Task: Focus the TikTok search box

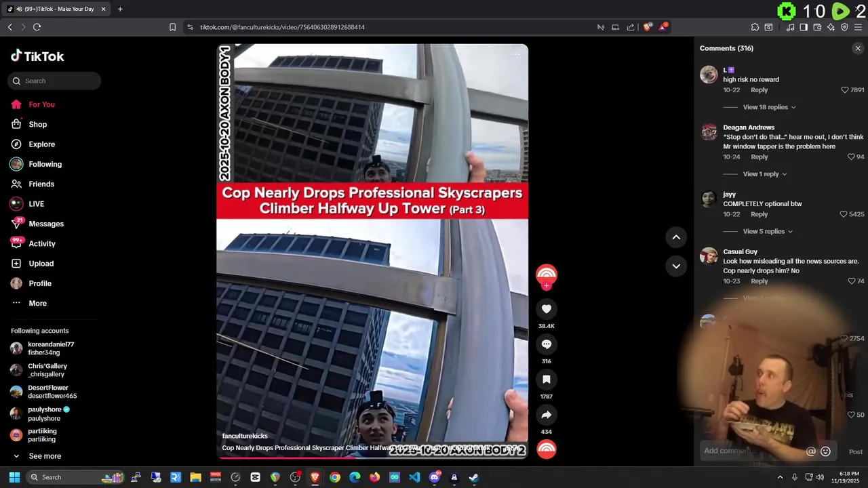Action: pyautogui.click(x=54, y=81)
